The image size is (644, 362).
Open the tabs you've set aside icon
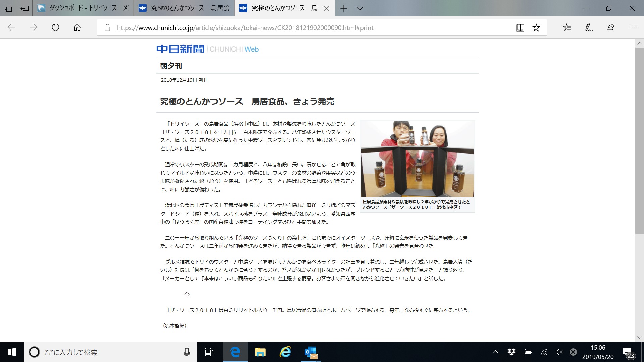(x=8, y=8)
